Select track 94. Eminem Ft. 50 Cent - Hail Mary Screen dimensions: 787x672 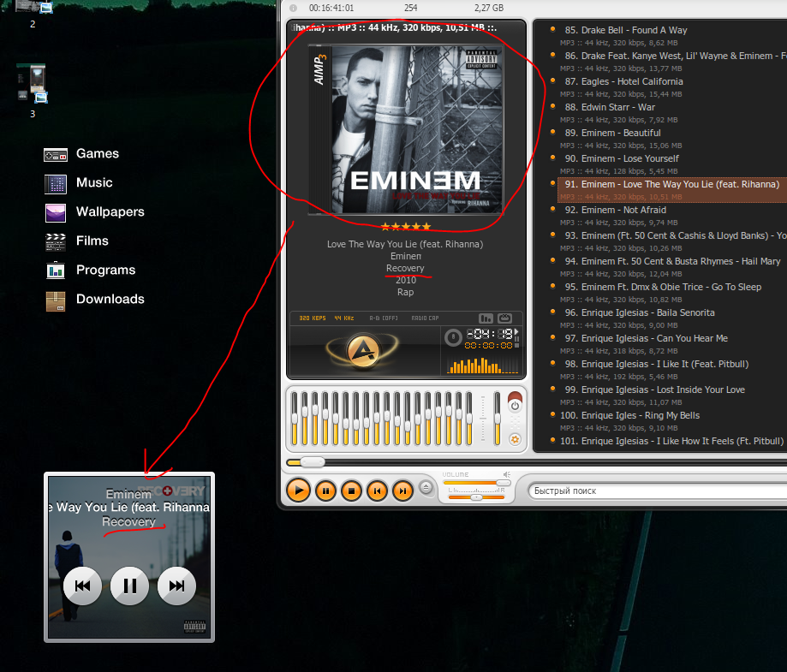(x=671, y=266)
